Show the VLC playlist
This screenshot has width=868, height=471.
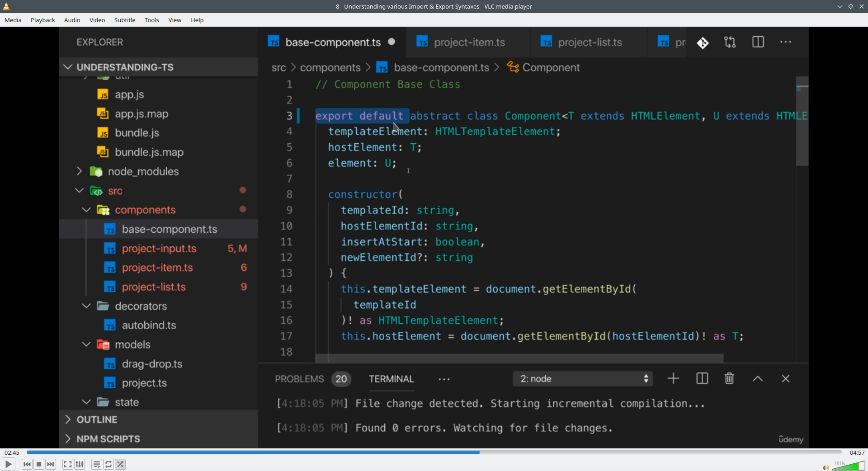point(97,464)
